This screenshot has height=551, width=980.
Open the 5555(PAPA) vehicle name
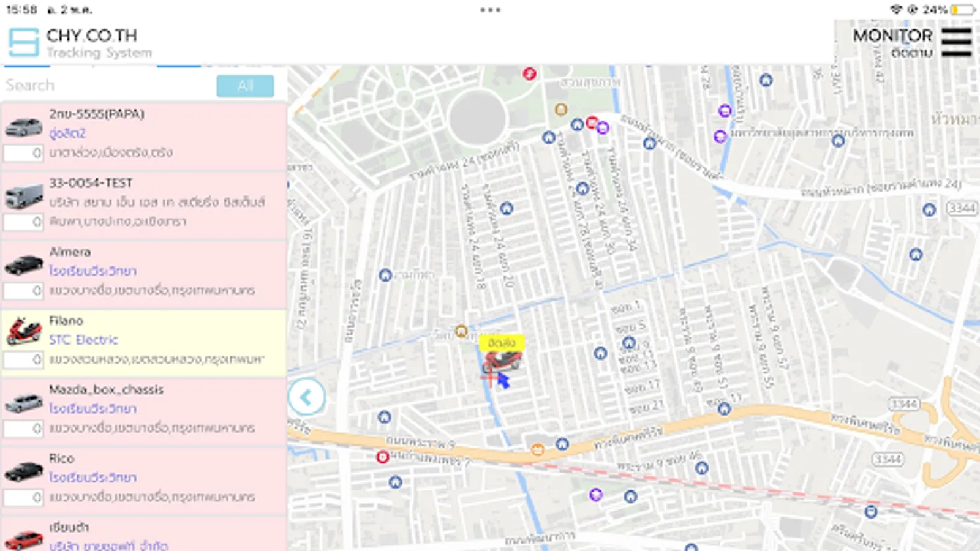(97, 114)
